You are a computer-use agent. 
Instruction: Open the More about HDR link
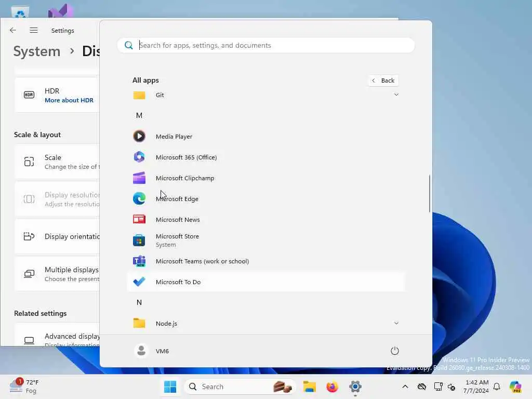tap(69, 100)
